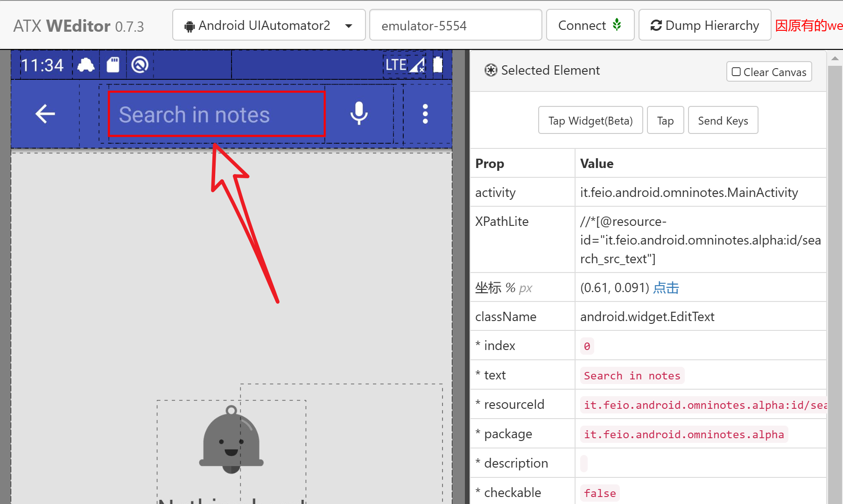Click the ATX WEditor 0.7.3 title
This screenshot has height=504, width=843.
[78, 26]
